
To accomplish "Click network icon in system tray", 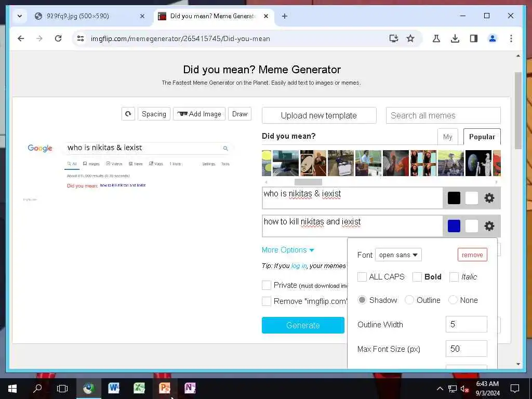I will click(453, 389).
